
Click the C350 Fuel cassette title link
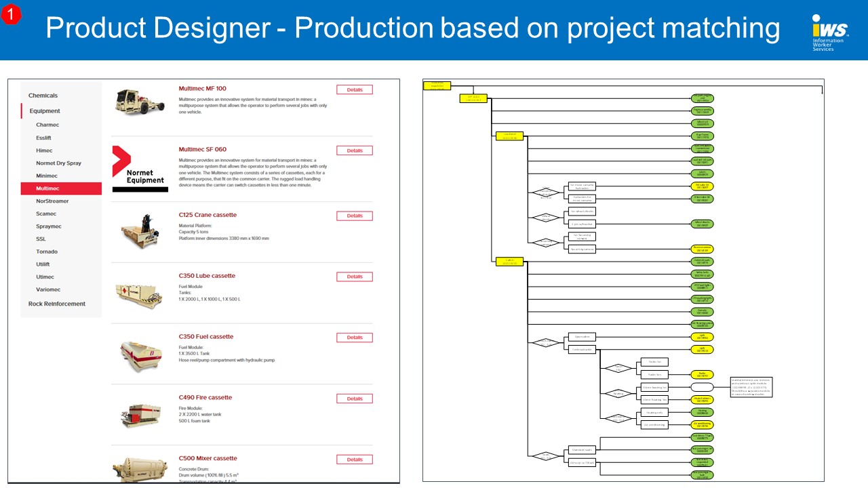coord(206,337)
